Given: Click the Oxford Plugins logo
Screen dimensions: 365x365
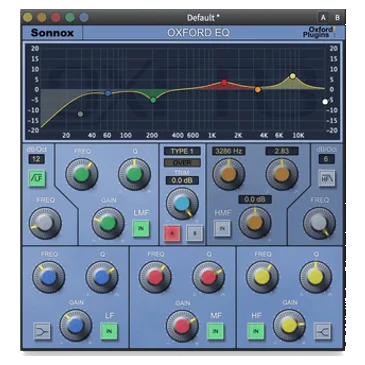Looking at the screenshot, I should tap(320, 32).
